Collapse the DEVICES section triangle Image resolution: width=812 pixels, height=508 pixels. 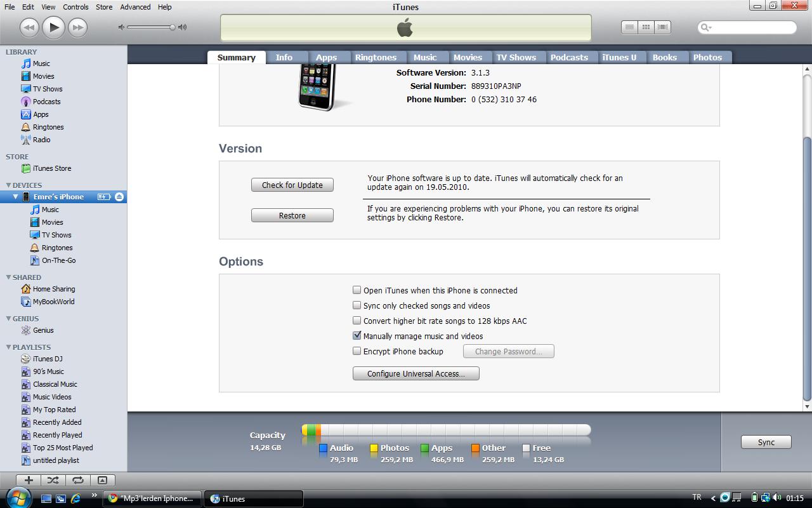pyautogui.click(x=8, y=185)
